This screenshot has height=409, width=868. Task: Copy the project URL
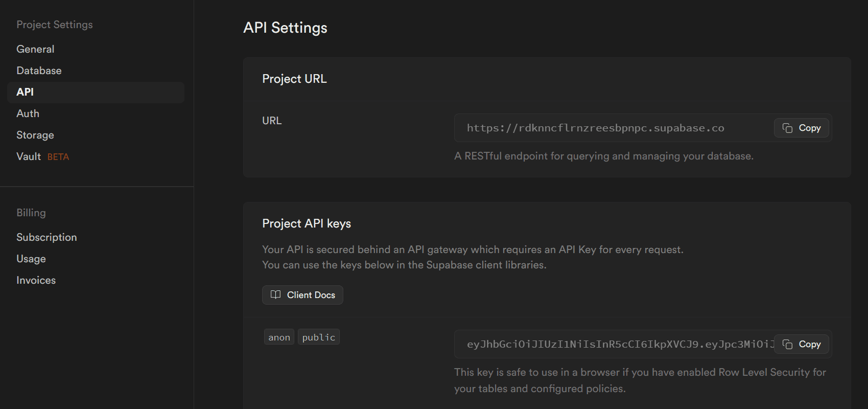click(801, 128)
